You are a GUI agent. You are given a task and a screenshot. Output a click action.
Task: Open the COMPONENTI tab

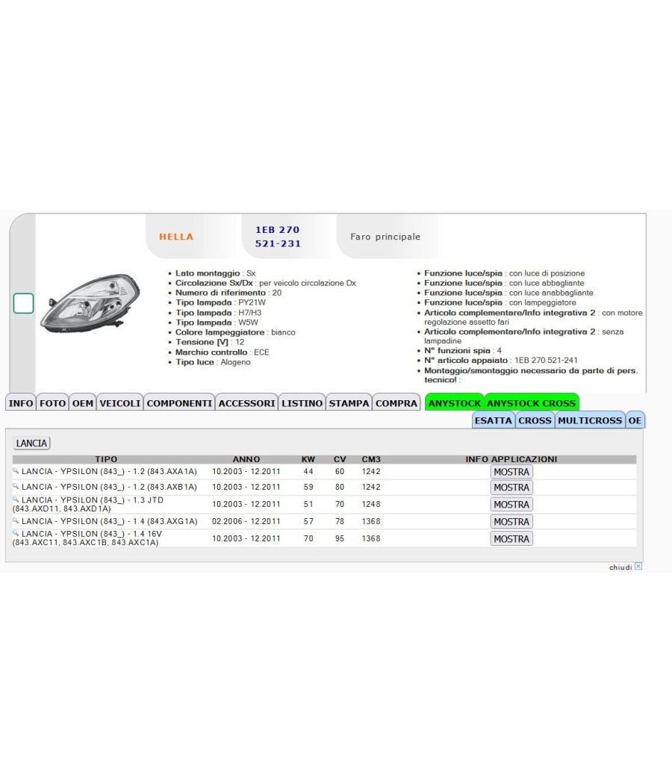179,403
